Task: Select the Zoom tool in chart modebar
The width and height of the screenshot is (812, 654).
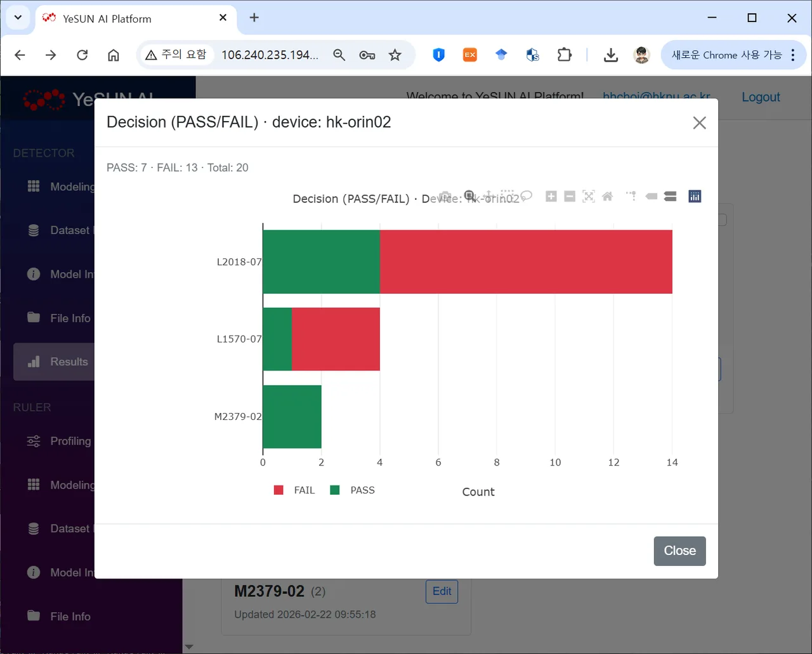Action: [469, 195]
